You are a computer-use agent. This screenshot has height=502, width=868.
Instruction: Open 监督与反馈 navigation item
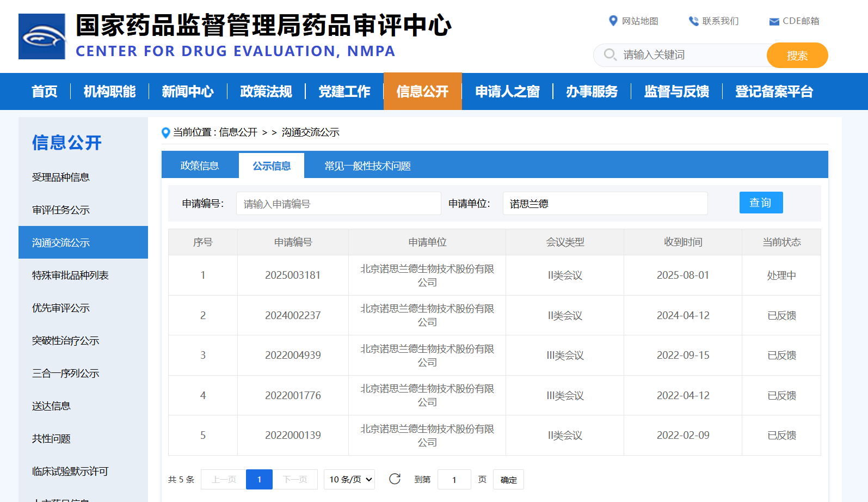pyautogui.click(x=677, y=91)
